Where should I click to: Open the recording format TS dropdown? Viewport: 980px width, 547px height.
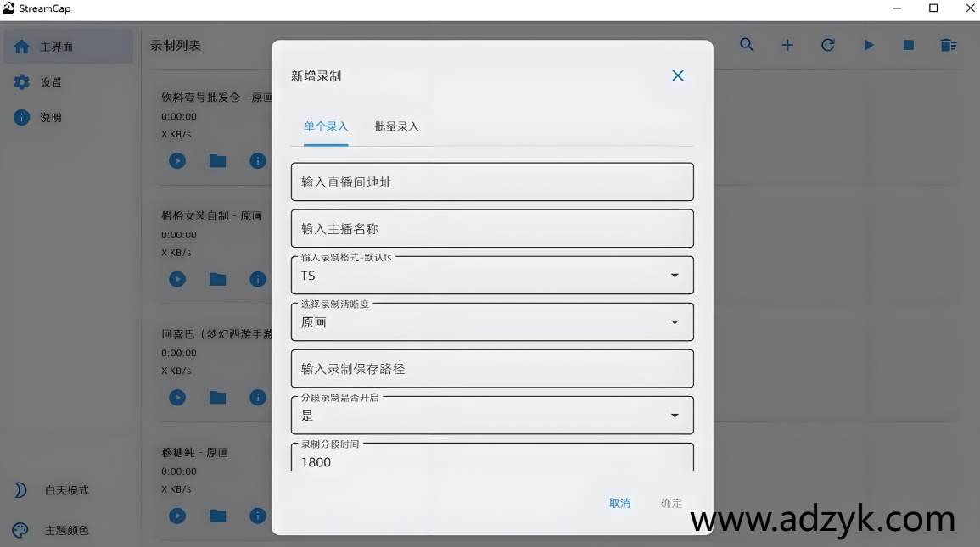coord(674,275)
